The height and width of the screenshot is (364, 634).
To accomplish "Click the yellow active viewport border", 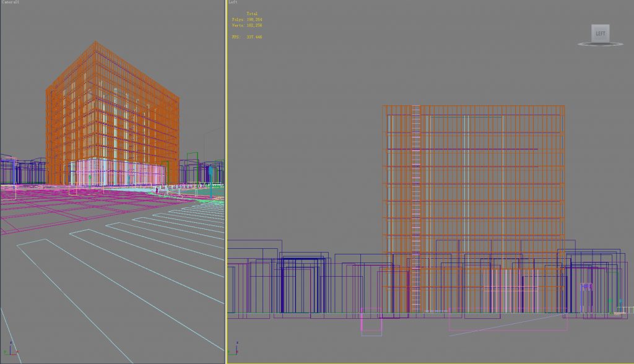I will (228, 186).
